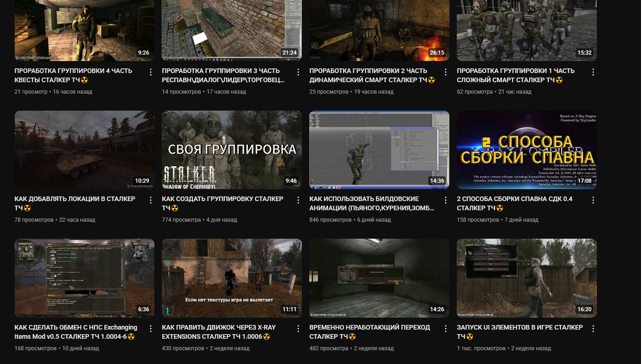This screenshot has width=641, height=364.
Task: Click the title КАК ИСПОЛЬЗОВАТЬ БИЛДОВСКИЕ АНИМАЦИИ
Action: (x=372, y=203)
